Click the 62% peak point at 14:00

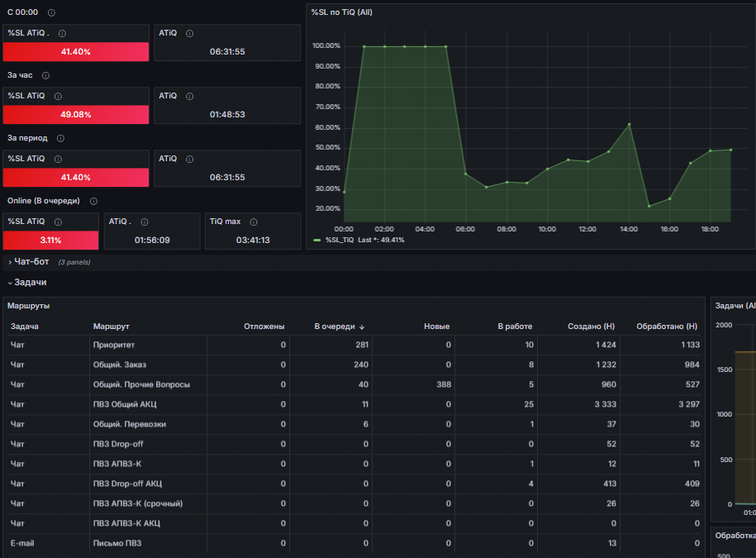pyautogui.click(x=630, y=125)
